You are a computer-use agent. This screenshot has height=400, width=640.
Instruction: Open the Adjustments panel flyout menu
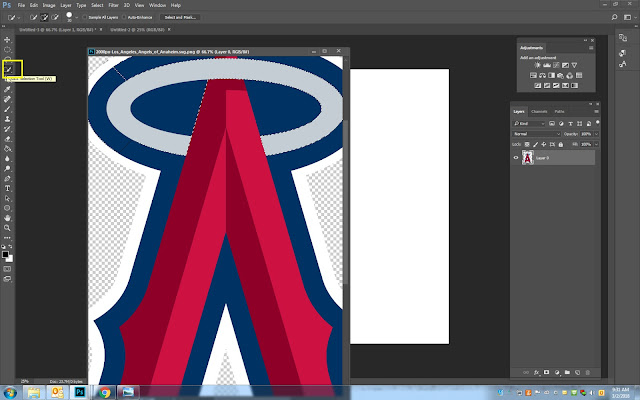point(591,48)
